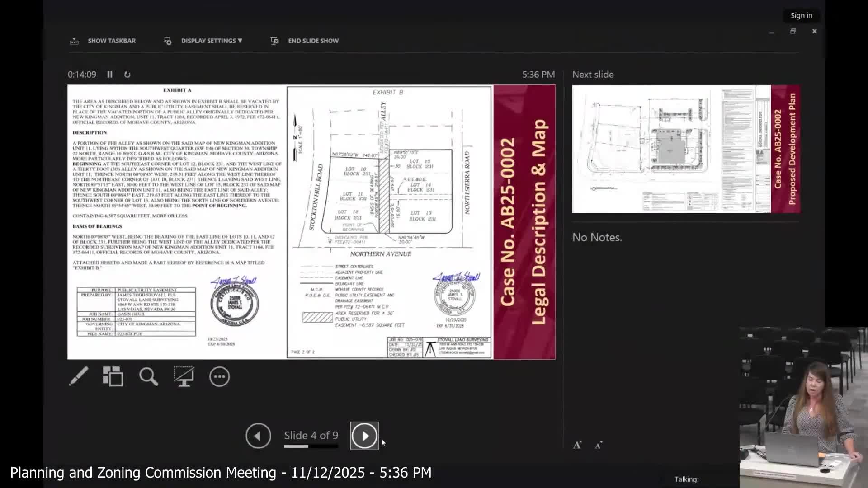
Task: Select the zoom into slide magnifier
Action: pos(148,376)
